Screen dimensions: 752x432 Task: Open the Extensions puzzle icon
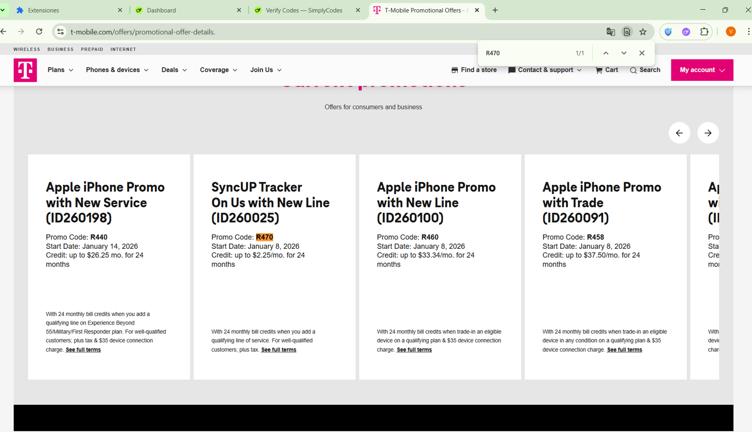coord(704,32)
